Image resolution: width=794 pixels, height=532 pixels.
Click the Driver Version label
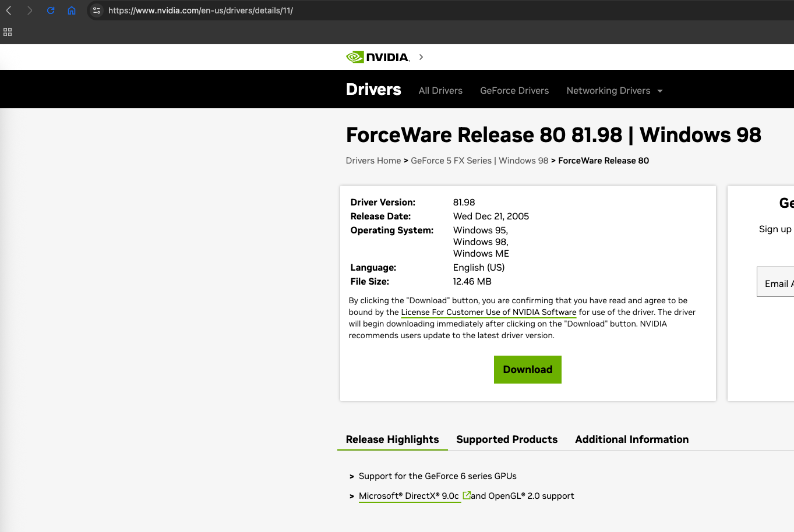383,203
